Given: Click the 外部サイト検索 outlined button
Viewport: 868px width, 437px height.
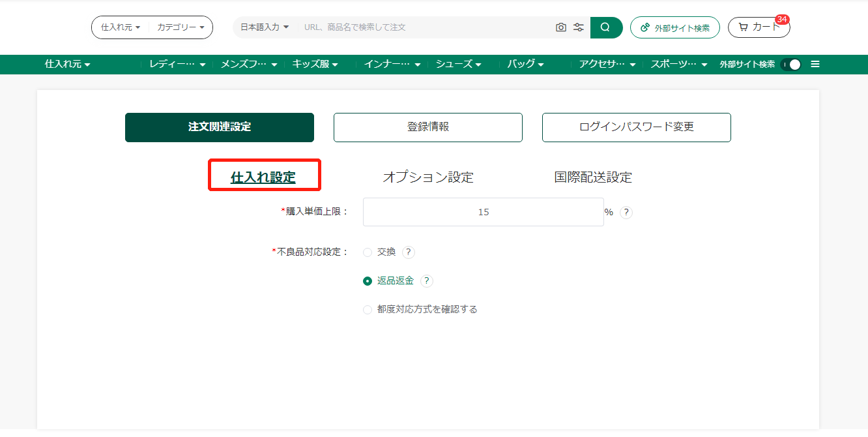Looking at the screenshot, I should (674, 27).
